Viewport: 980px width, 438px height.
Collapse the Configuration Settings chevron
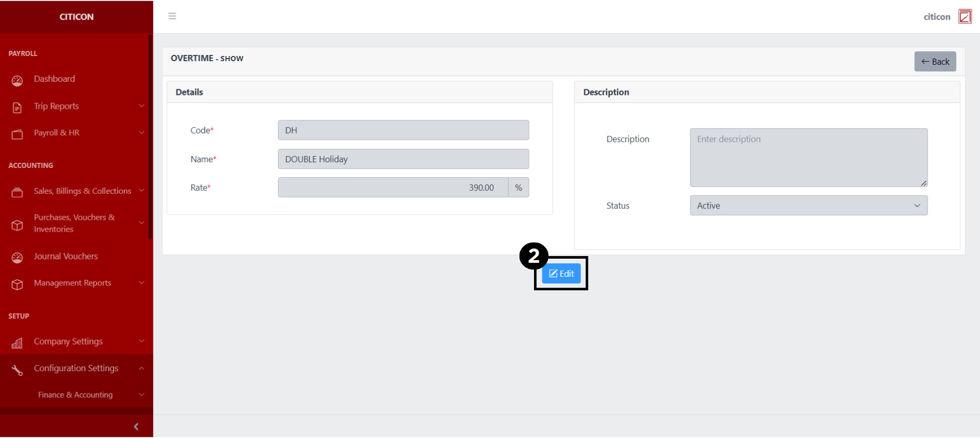coord(141,368)
